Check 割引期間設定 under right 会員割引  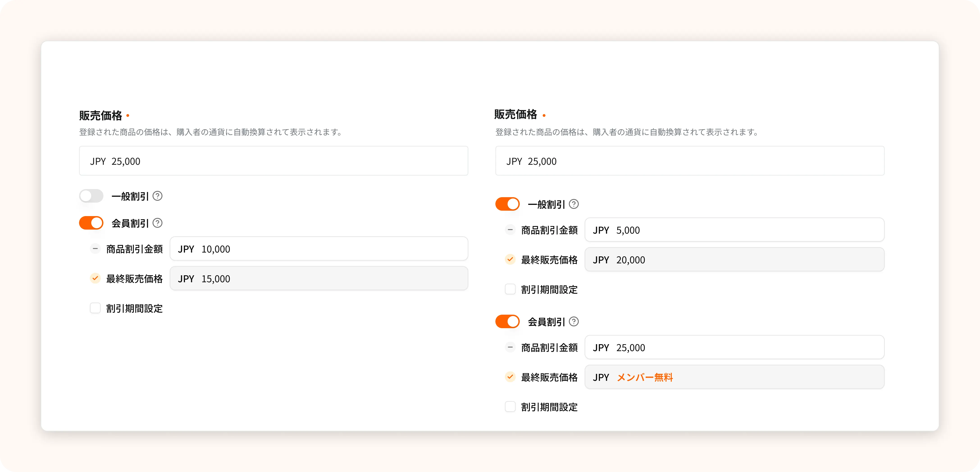510,407
